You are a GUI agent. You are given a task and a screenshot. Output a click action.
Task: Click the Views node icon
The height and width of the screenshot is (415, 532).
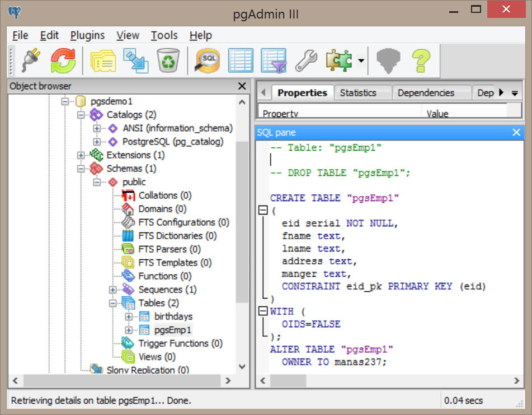(x=128, y=357)
